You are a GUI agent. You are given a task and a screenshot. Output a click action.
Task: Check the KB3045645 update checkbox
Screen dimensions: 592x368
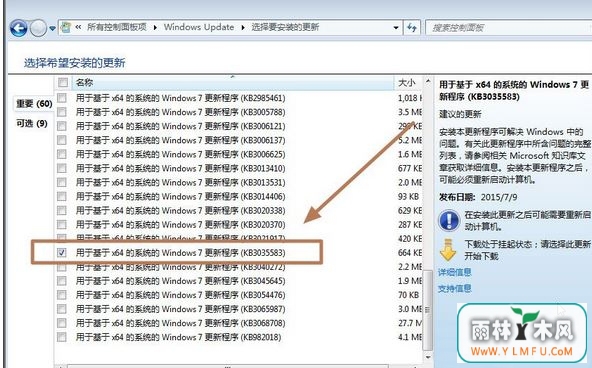62,281
